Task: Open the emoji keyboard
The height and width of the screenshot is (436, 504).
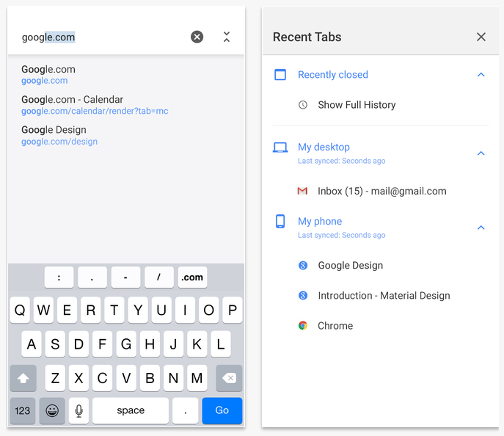Action: tap(52, 410)
